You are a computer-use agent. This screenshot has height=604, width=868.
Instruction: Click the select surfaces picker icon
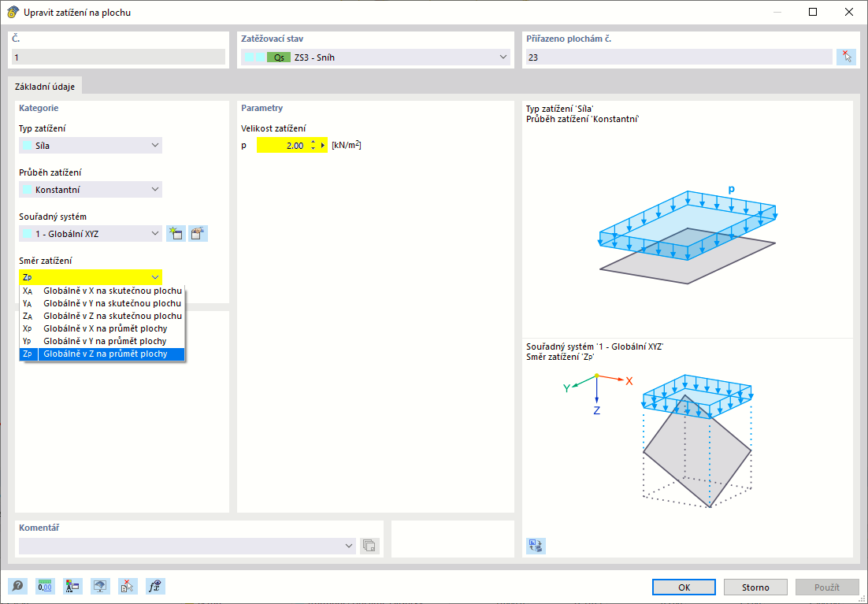pyautogui.click(x=846, y=57)
